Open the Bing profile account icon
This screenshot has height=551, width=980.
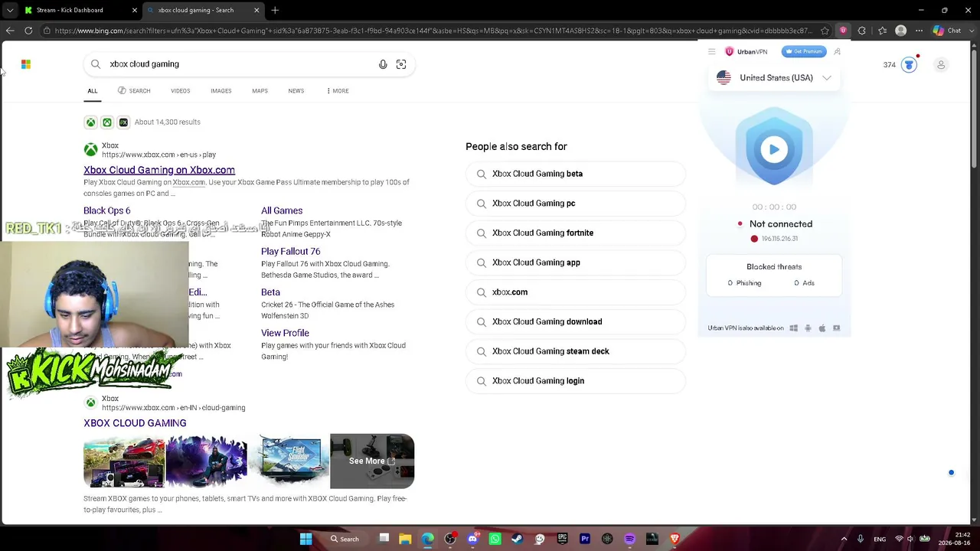pyautogui.click(x=941, y=65)
